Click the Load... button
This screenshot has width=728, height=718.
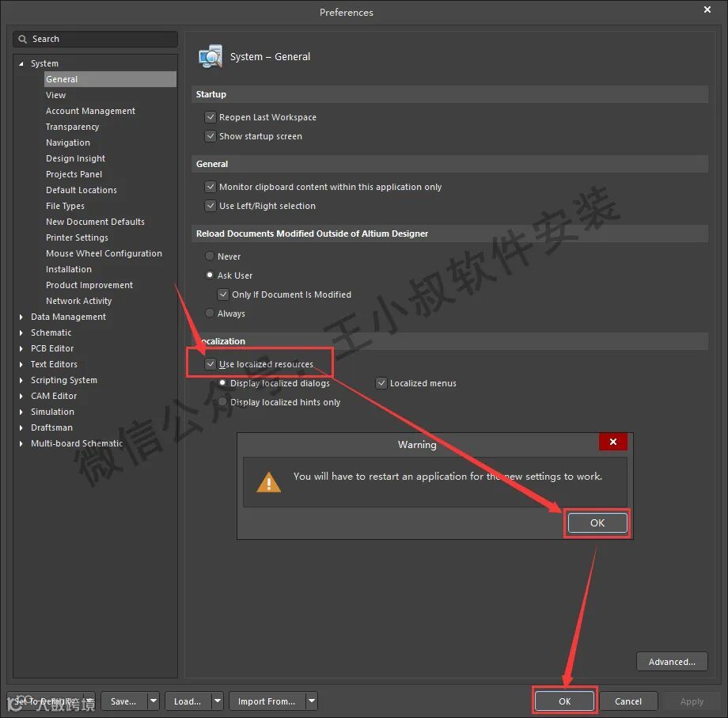click(188, 701)
